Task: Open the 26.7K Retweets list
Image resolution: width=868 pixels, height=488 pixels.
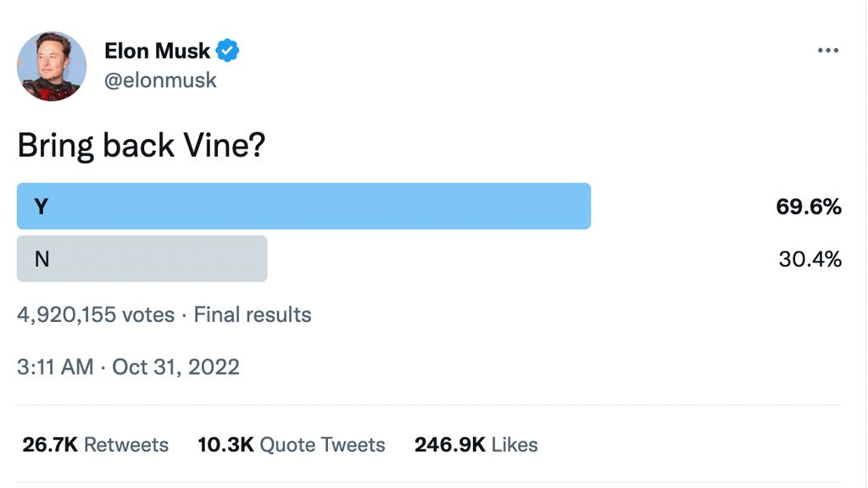Action: [x=93, y=444]
